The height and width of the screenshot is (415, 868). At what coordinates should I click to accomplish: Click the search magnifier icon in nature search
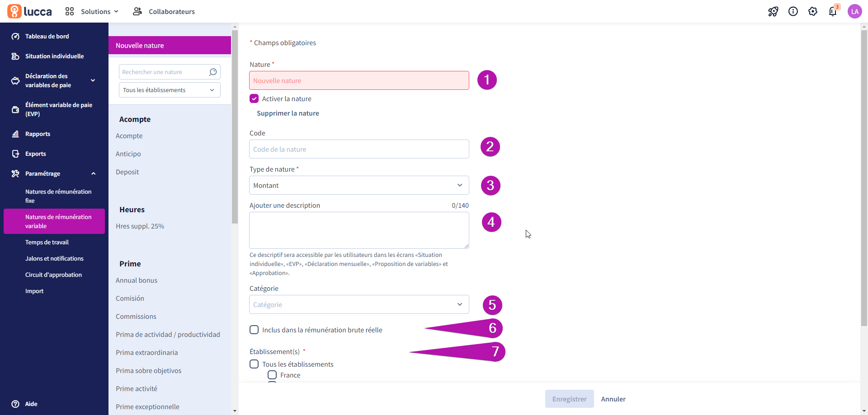tap(213, 72)
